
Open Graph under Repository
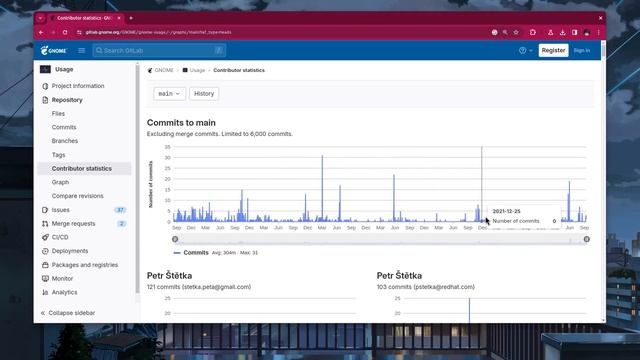[60, 182]
